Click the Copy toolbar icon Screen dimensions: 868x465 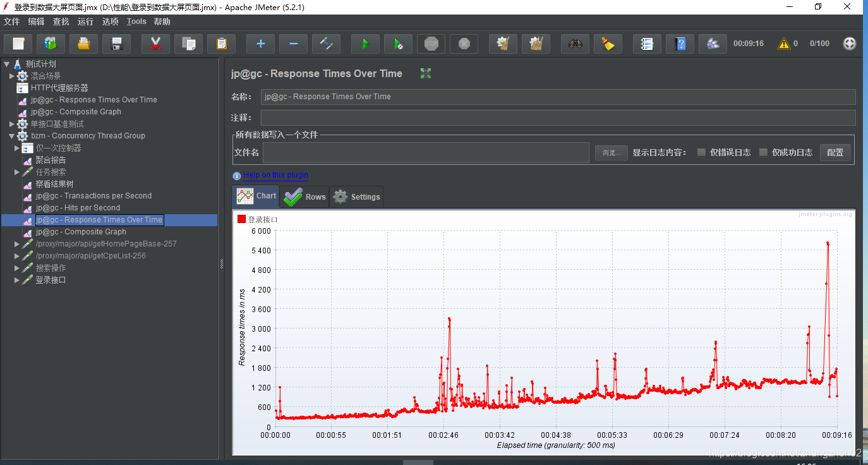(188, 44)
